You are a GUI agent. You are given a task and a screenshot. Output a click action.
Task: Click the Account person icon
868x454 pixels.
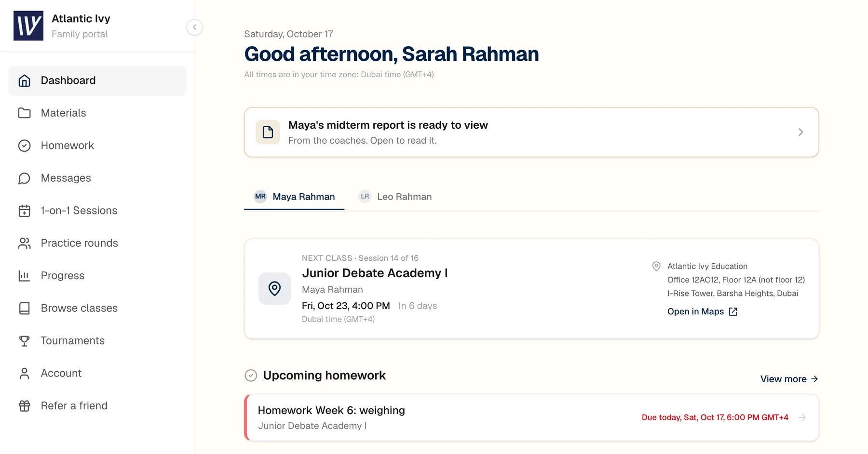click(24, 373)
